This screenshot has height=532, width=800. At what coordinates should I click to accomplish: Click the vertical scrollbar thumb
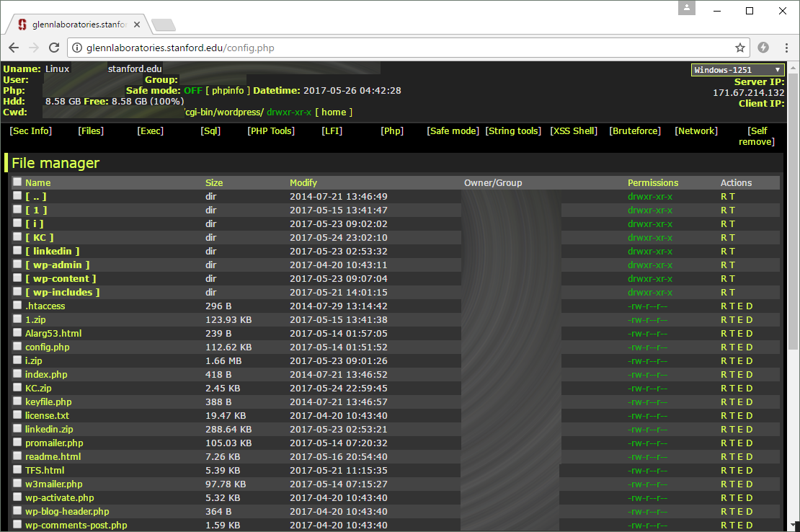click(x=793, y=212)
